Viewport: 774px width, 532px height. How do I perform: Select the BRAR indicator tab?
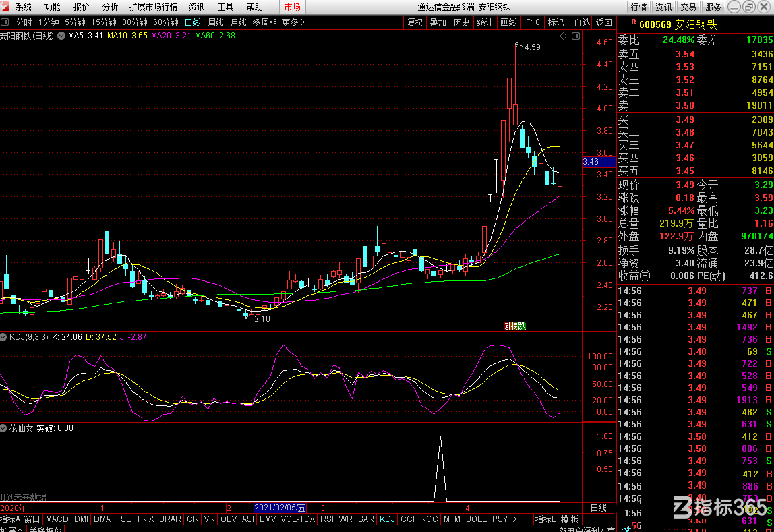coord(171,519)
